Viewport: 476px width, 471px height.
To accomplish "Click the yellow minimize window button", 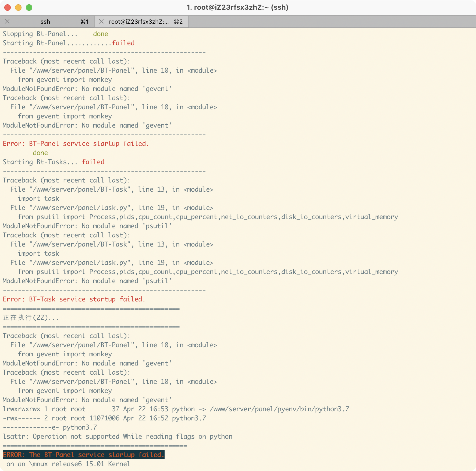I will pos(18,7).
